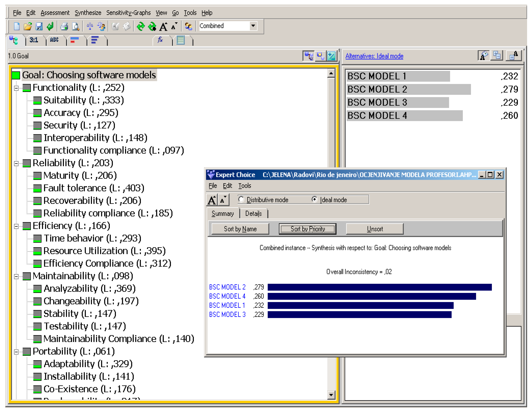532x413 pixels.
Task: Click tree scrollbar up arrow
Action: coord(331,73)
